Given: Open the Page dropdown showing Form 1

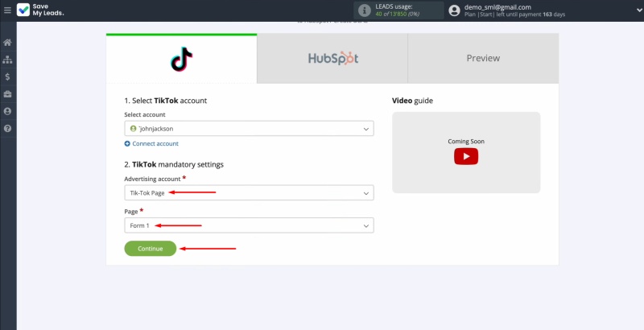Looking at the screenshot, I should point(249,225).
